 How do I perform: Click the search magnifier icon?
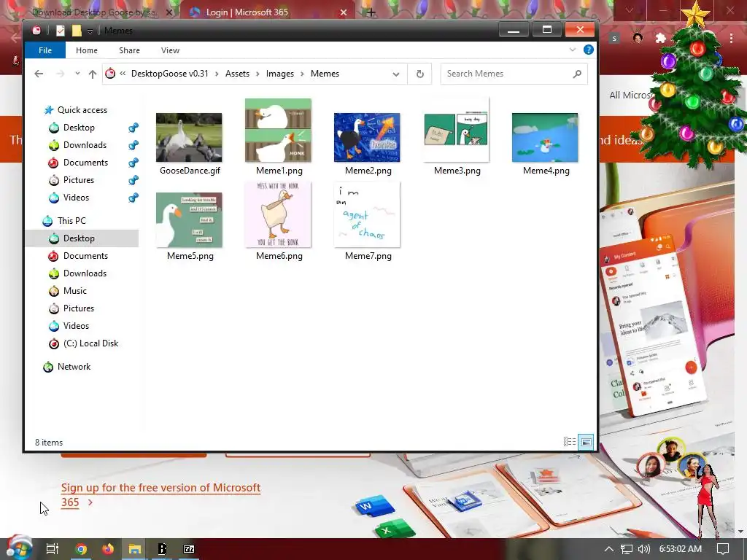[578, 74]
